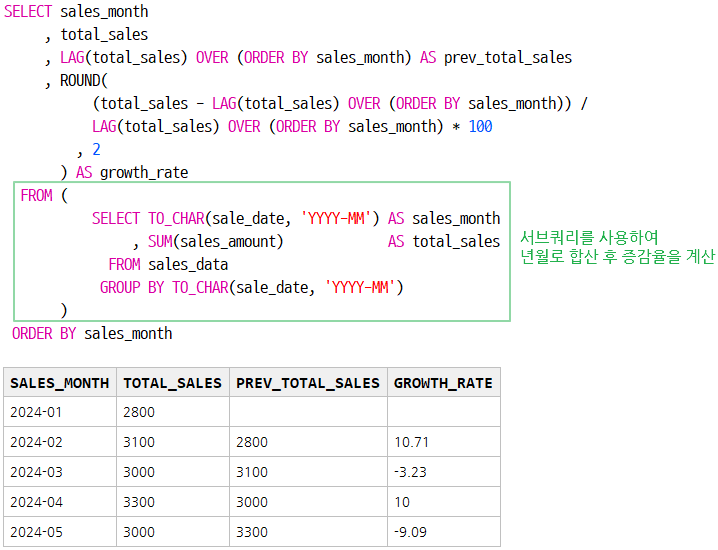This screenshot has height=550, width=718.
Task: Click total sales value 2800 in 2024-01 row
Action: [x=173, y=412]
